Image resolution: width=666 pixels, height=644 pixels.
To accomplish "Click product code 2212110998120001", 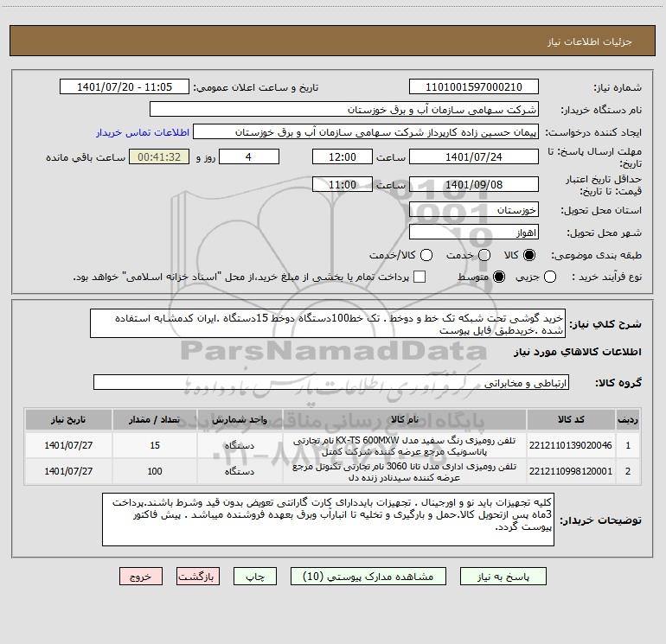I will pyautogui.click(x=571, y=471).
